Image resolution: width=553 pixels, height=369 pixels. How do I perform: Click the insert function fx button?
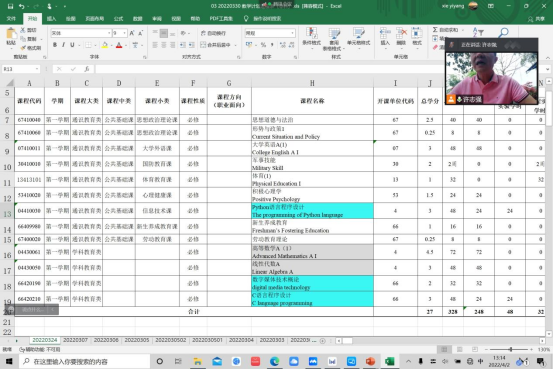pos(86,69)
